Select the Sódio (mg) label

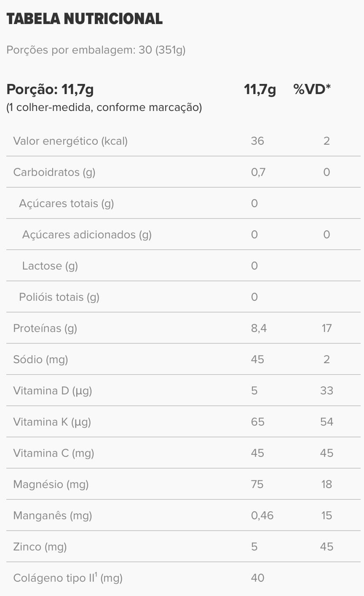[40, 359]
